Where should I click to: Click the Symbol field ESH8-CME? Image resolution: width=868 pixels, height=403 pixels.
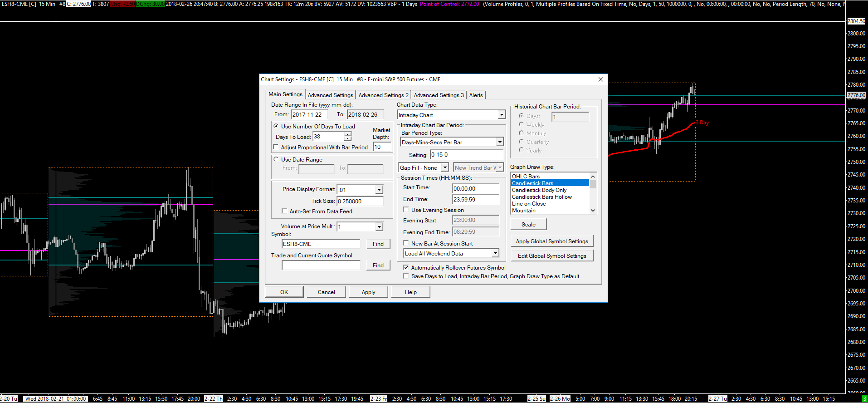tap(321, 244)
